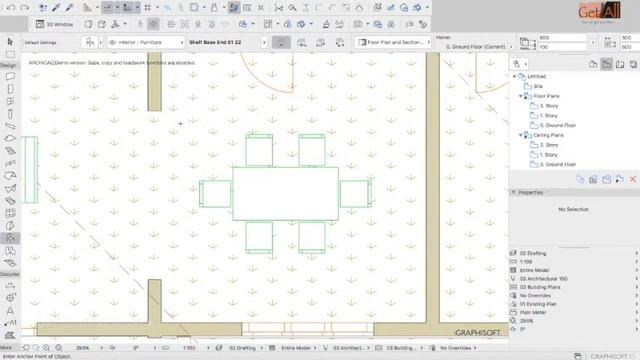This screenshot has height=360, width=640.
Task: Click the 3D Window button
Action: [55, 24]
